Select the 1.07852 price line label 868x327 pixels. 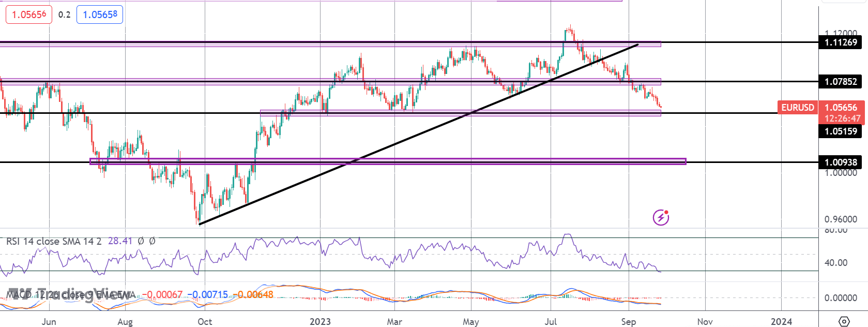click(841, 81)
